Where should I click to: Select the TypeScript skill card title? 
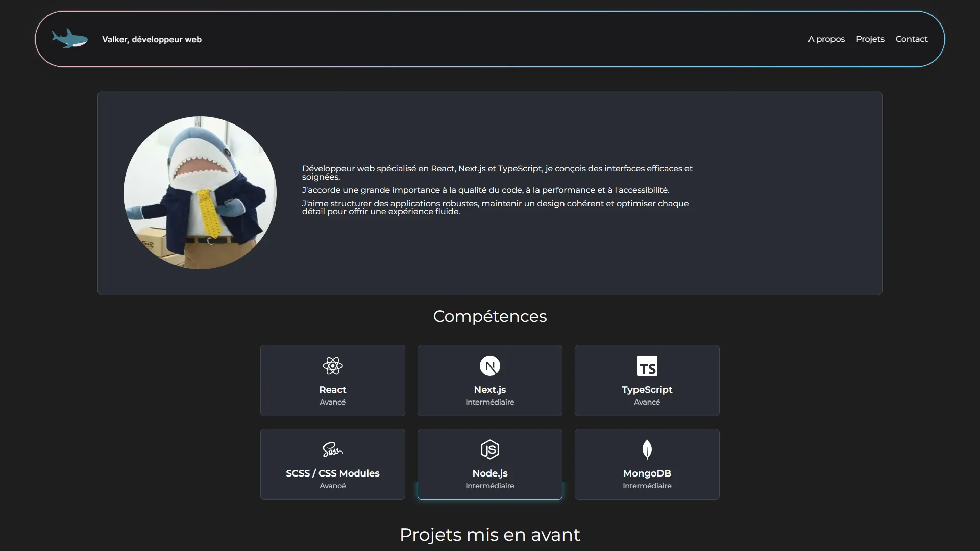(647, 390)
